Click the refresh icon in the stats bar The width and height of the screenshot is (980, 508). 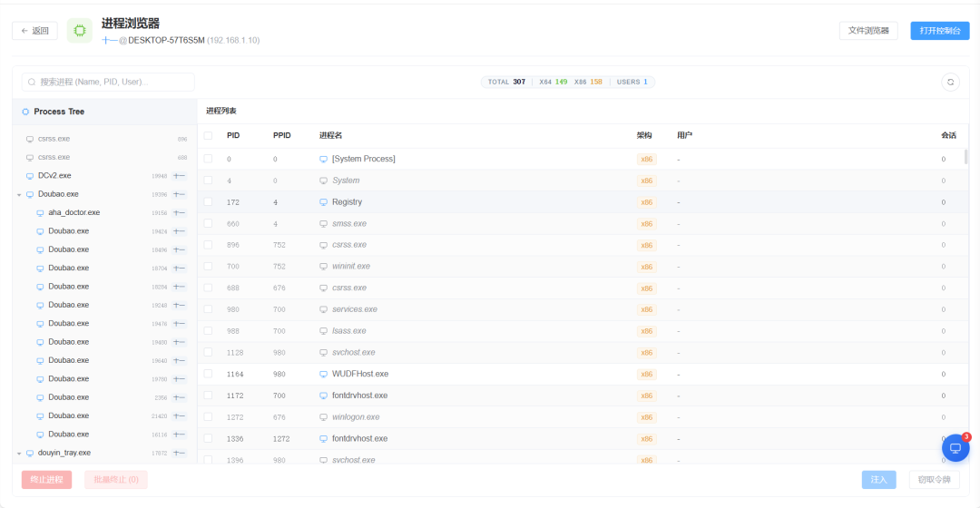coord(950,82)
